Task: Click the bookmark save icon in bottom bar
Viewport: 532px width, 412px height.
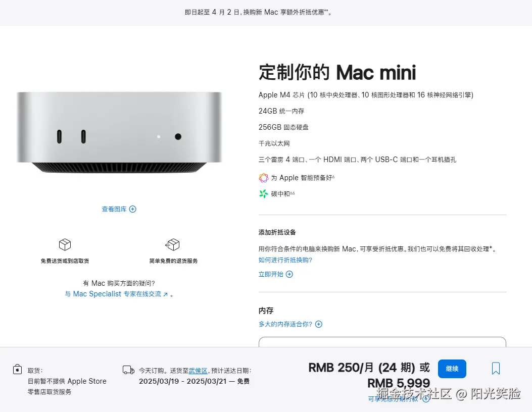Action: (x=495, y=369)
